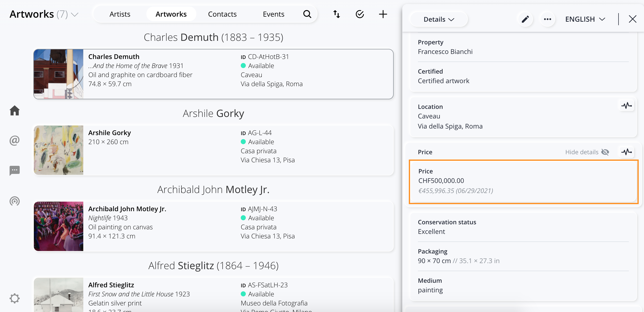Image resolution: width=644 pixels, height=312 pixels.
Task: Open the Events tab
Action: click(x=274, y=14)
